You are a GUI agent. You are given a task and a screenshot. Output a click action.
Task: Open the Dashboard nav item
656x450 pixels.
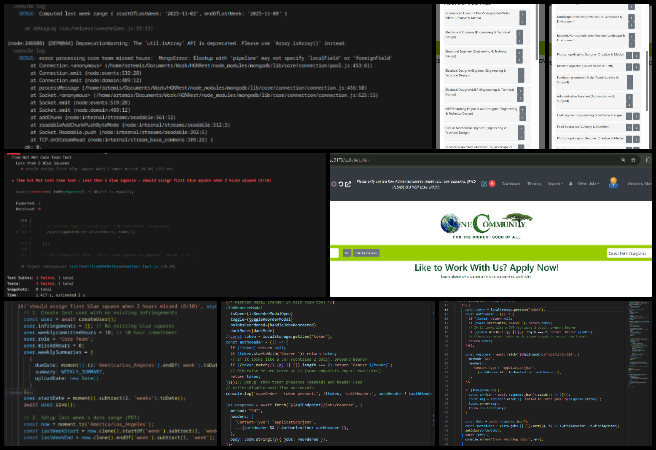point(511,184)
